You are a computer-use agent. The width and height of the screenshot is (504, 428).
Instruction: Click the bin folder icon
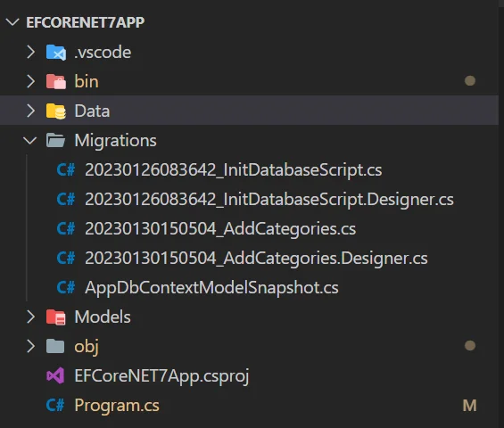(56, 82)
